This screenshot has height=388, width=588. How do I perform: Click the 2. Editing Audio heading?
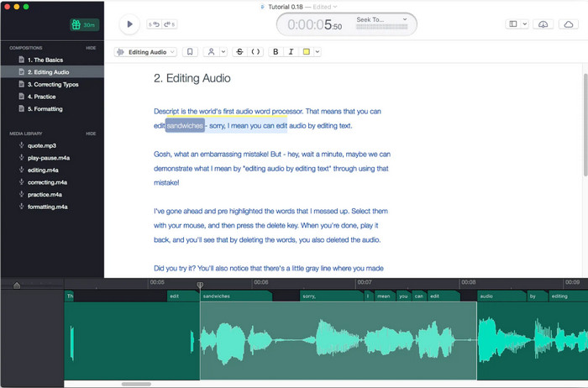(x=192, y=78)
